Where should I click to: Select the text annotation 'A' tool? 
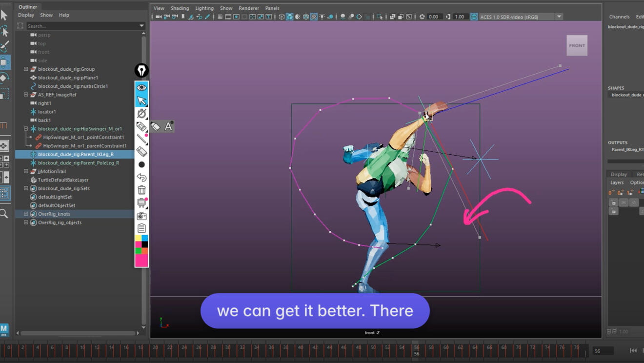pyautogui.click(x=168, y=126)
